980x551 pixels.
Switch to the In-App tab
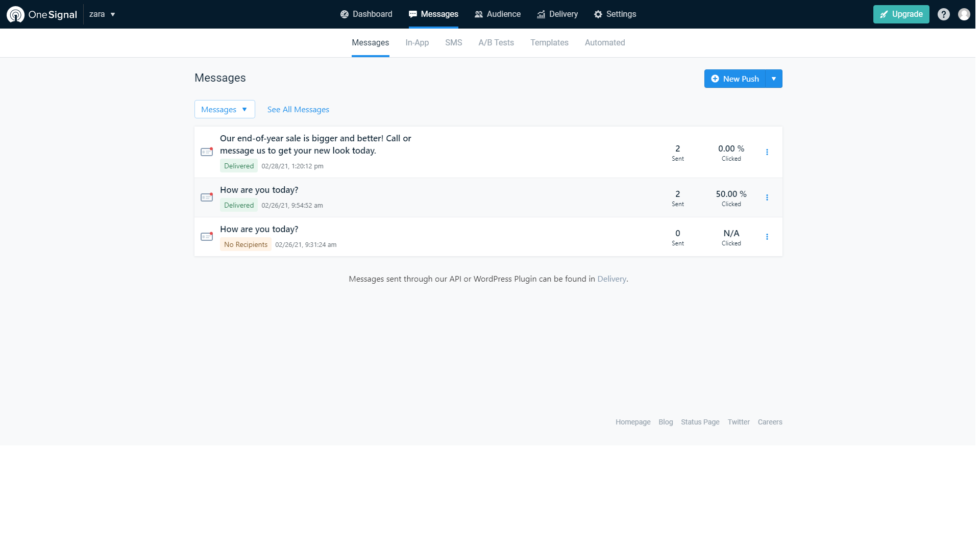417,43
